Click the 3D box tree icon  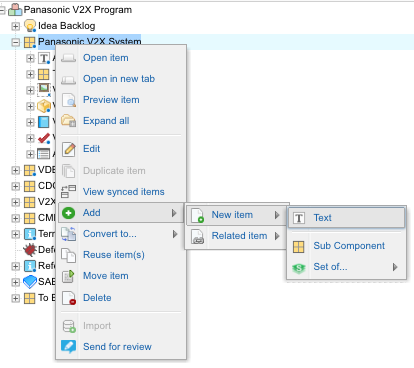tap(44, 106)
